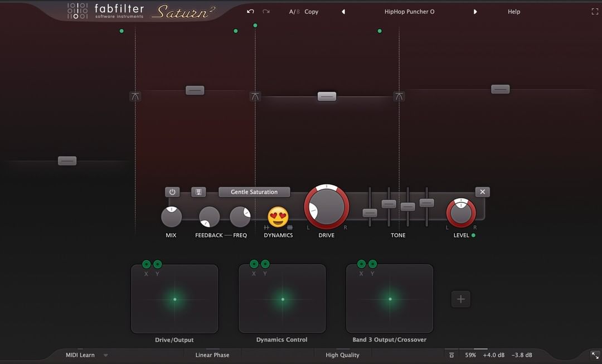Screen dimensions: 602x364
Task: Open the Gentle Saturation style dropdown
Action: [x=254, y=192]
